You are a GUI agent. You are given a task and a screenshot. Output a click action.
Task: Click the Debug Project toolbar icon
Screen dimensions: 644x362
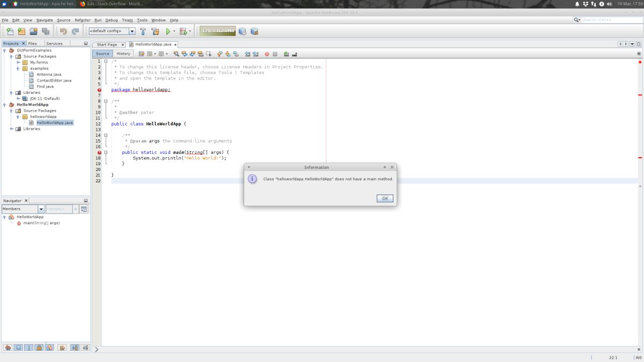(182, 32)
